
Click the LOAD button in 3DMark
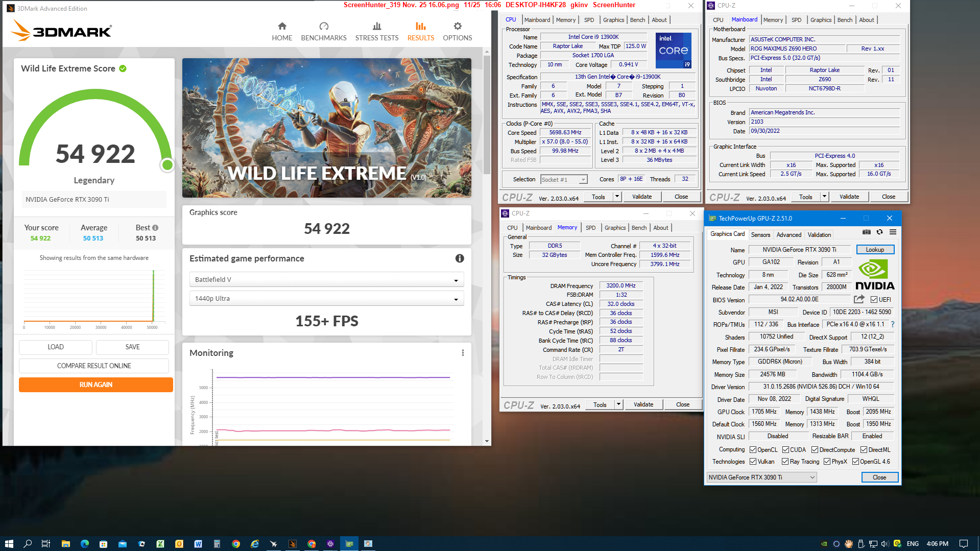(x=56, y=347)
